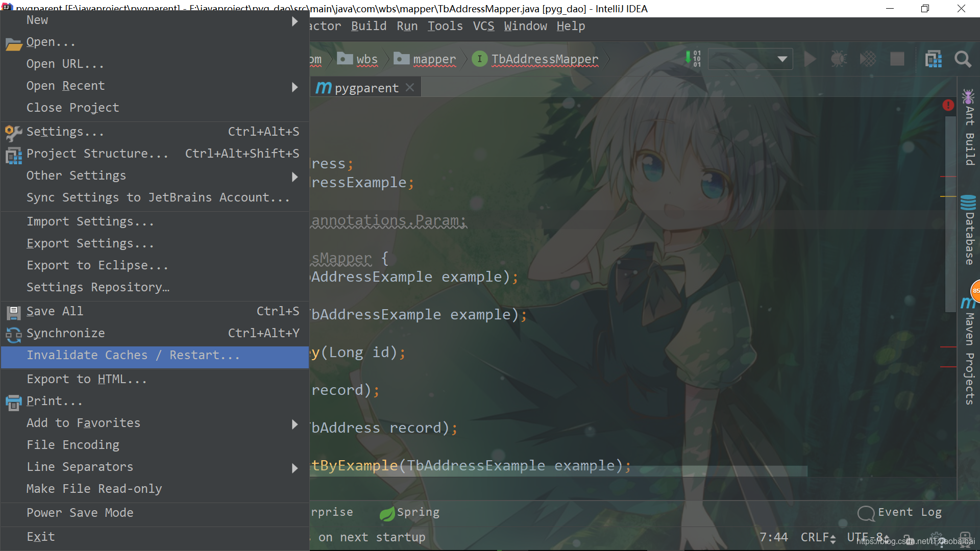Choose Make File Read-only
This screenshot has width=980, height=551.
click(x=155, y=489)
